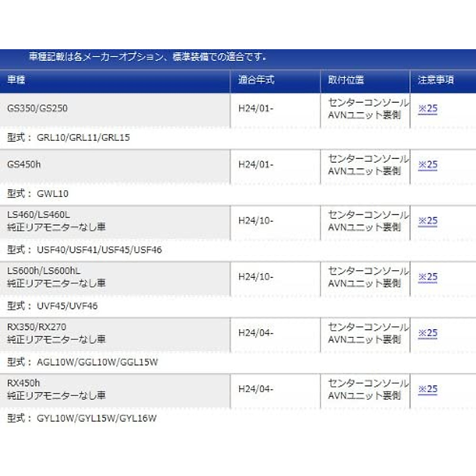Click the LS460/LS460L vehicle name text

pyautogui.click(x=38, y=215)
